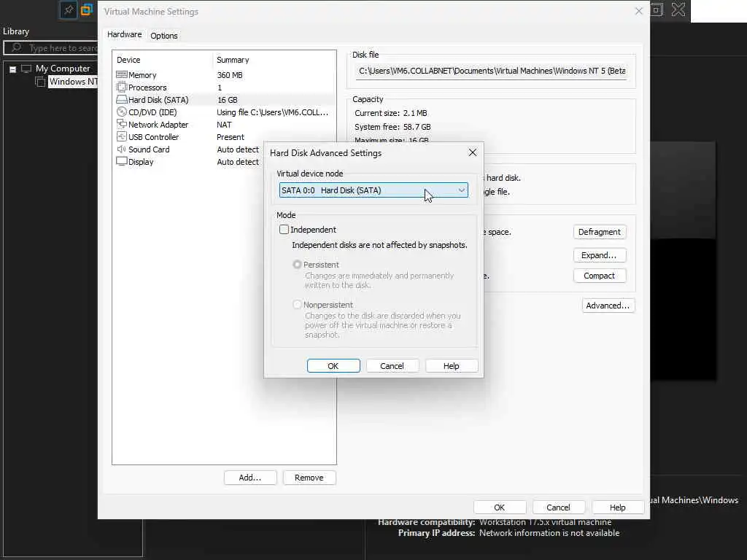Click the 16 GB hard disk summary
Screen dimensions: 747x560
228,100
